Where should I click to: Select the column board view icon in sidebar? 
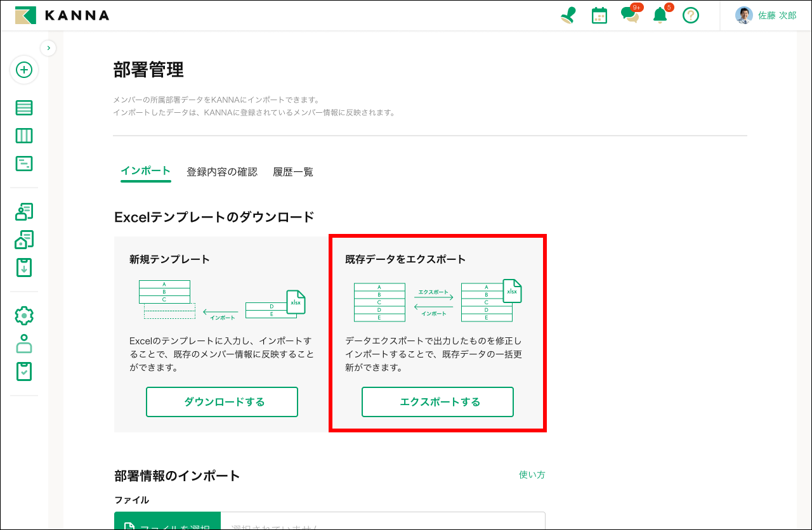pyautogui.click(x=24, y=135)
